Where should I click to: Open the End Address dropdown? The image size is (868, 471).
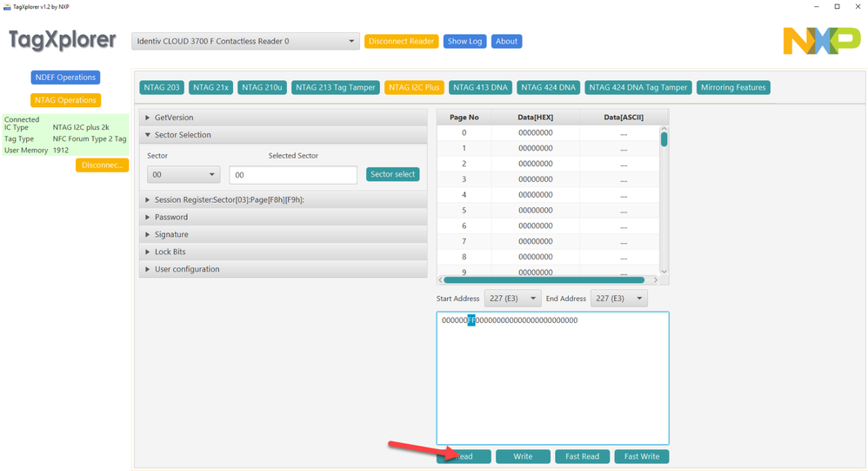tap(618, 298)
